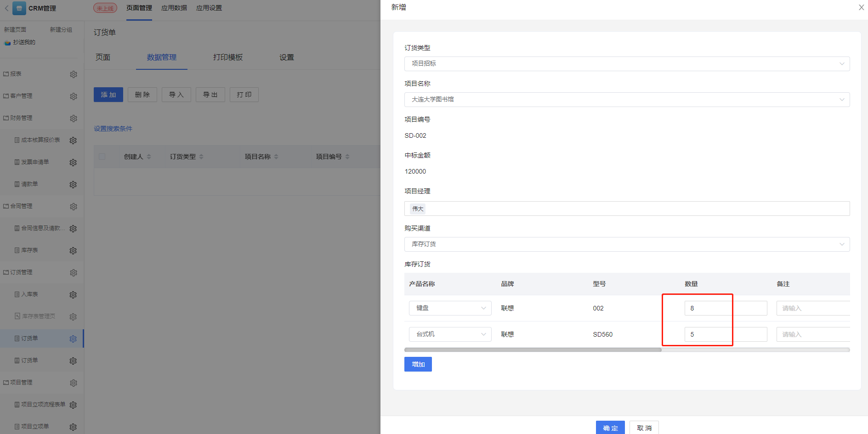868x434 pixels.
Task: Open the 项目名称 dropdown showing 大连大学图书馆
Action: tap(627, 100)
